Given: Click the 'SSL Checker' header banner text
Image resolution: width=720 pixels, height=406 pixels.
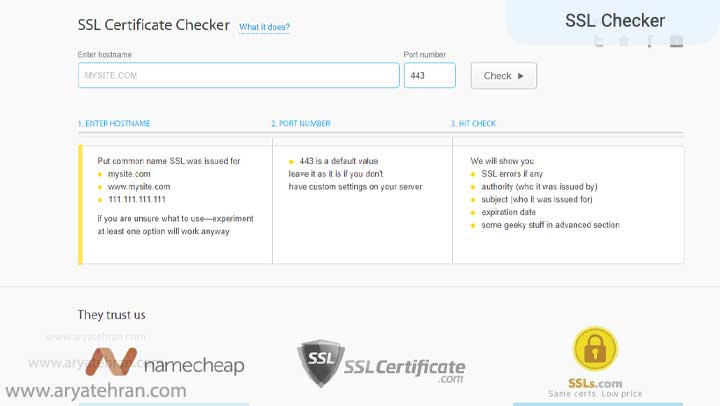Looking at the screenshot, I should tap(615, 21).
